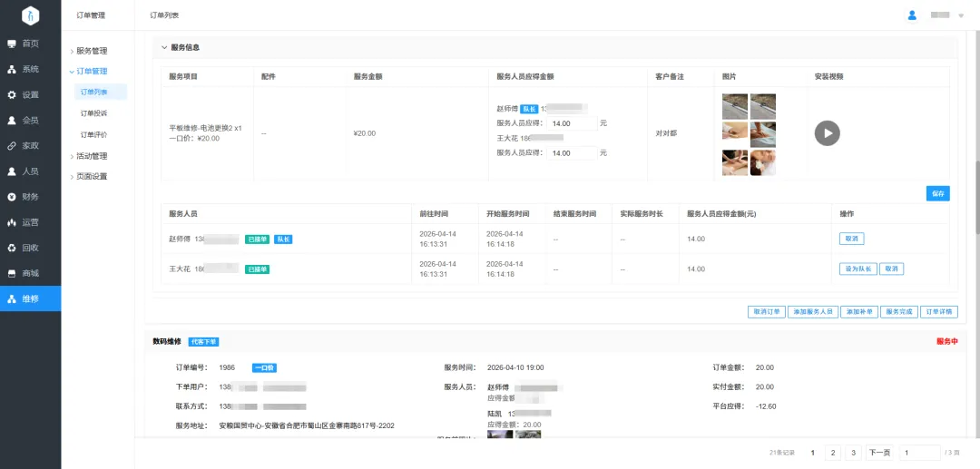980x469 pixels.
Task: Open the 订单投诉 submenu item
Action: tap(93, 113)
